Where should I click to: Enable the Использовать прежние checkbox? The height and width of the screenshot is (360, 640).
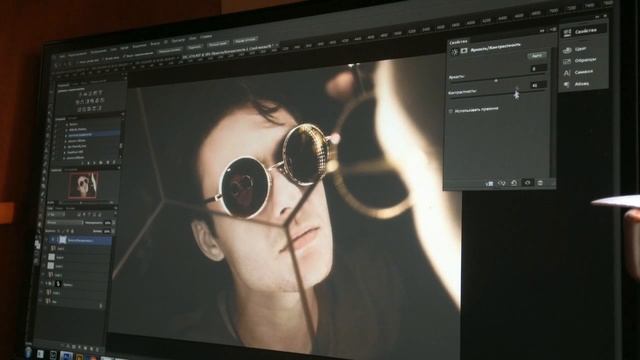[x=451, y=111]
